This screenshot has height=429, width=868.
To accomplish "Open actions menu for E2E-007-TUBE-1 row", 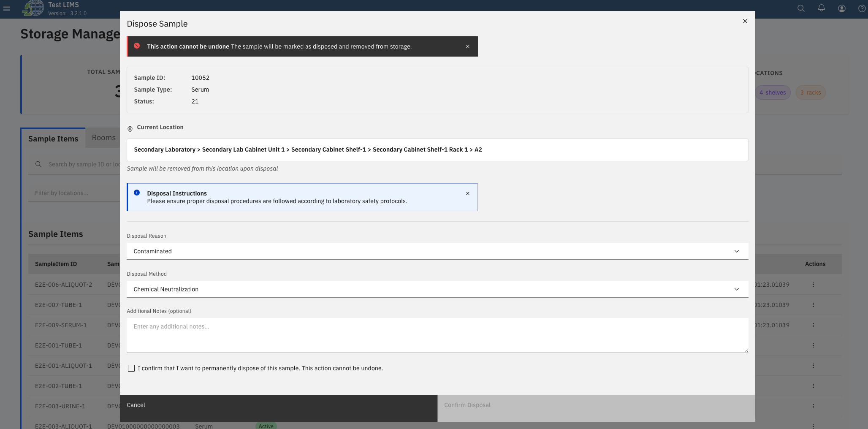I will point(813,305).
